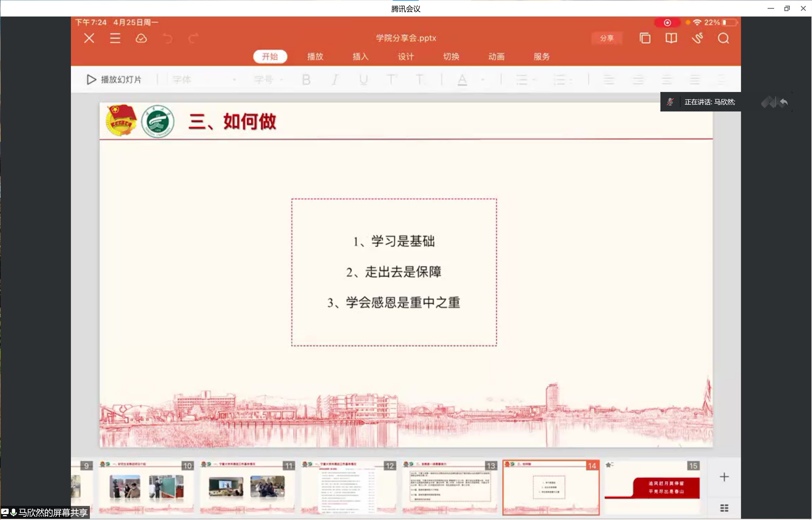Toggle italic formatting I
The width and height of the screenshot is (812, 520).
tap(335, 80)
